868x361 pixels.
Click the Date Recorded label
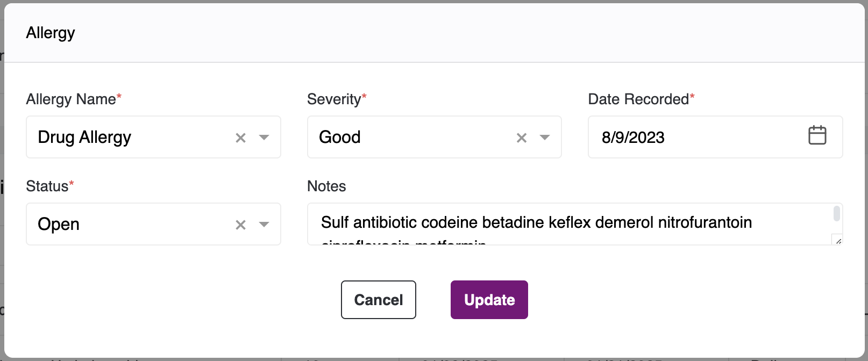638,99
